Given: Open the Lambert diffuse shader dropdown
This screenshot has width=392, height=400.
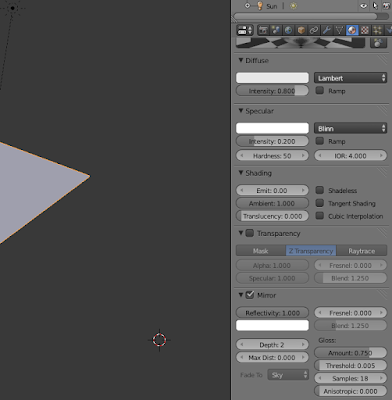Looking at the screenshot, I should pos(350,78).
